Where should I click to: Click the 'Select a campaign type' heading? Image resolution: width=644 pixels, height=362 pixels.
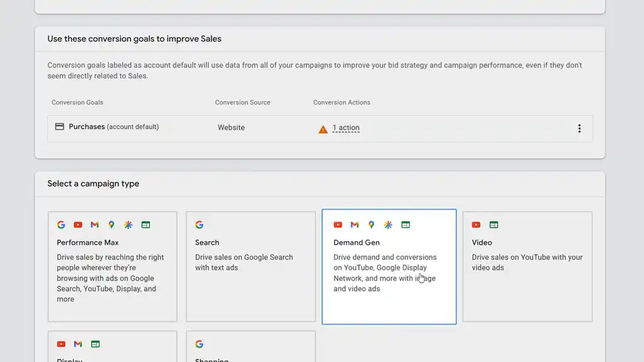(93, 184)
